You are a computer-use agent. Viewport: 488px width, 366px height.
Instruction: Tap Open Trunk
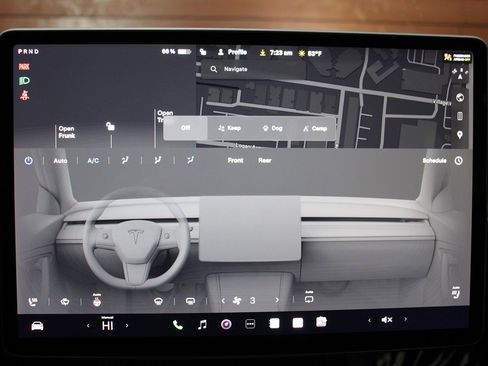coord(165,116)
